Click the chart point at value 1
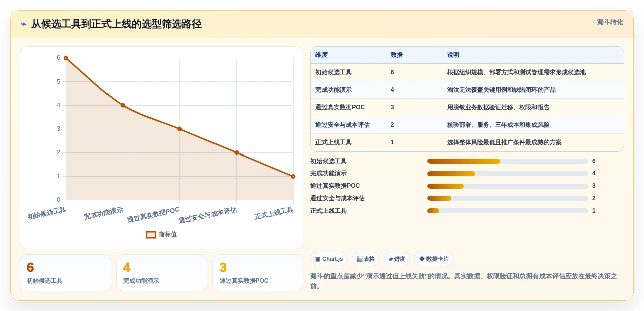Screen dimensions: 644x311 pos(293,176)
